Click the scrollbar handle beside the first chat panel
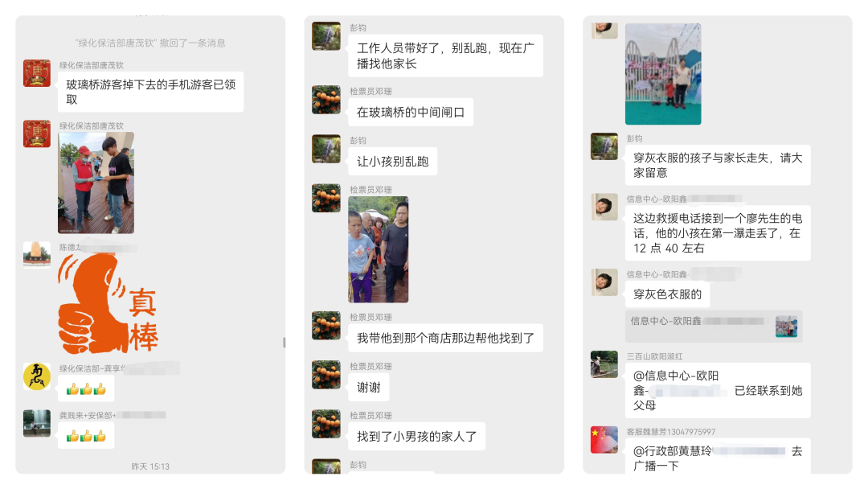Screen dimensions: 868x489 coord(284,343)
